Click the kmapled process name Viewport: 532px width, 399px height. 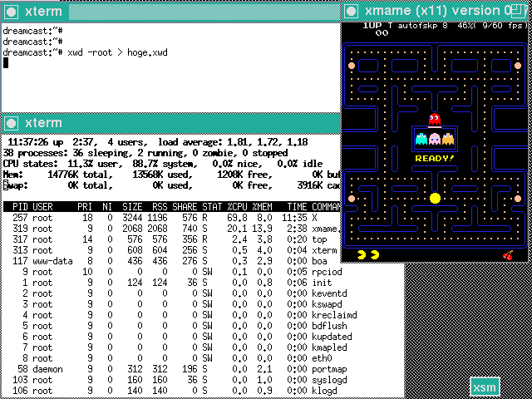[x=329, y=347]
